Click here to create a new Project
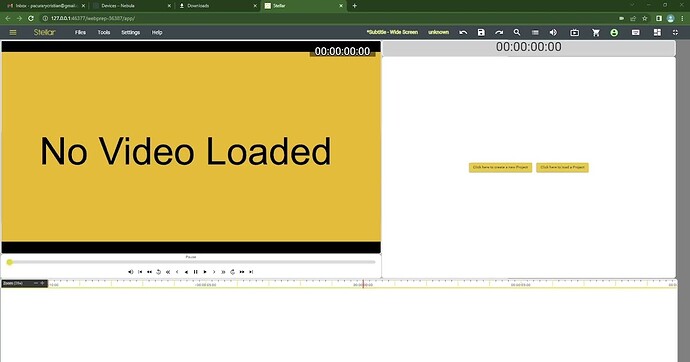Viewport: 690px width, 362px height. coord(500,168)
